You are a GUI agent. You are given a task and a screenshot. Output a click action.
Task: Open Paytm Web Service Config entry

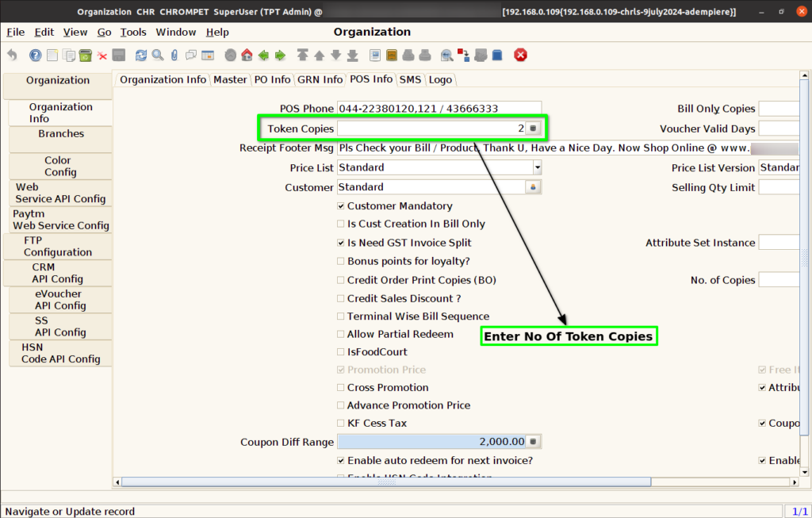pos(60,220)
